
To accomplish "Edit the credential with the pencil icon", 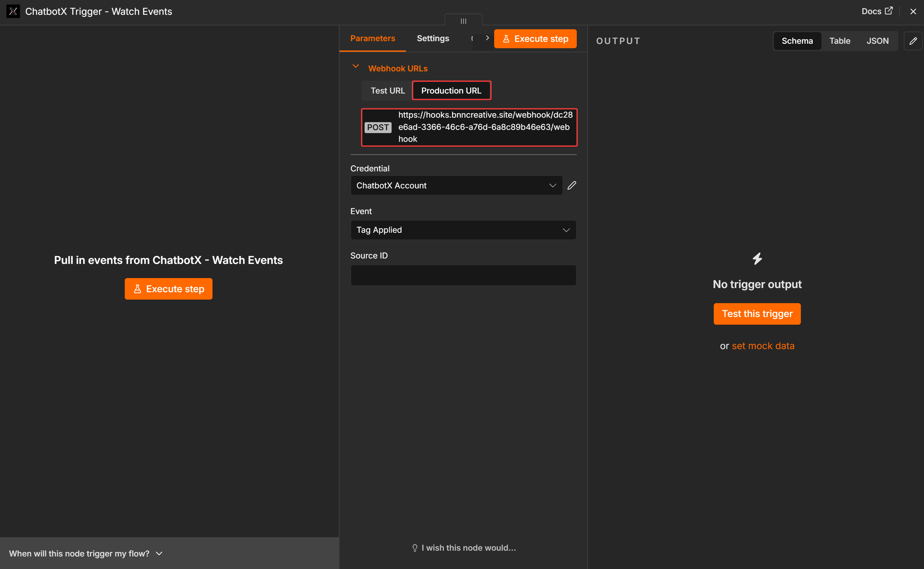I will point(572,185).
